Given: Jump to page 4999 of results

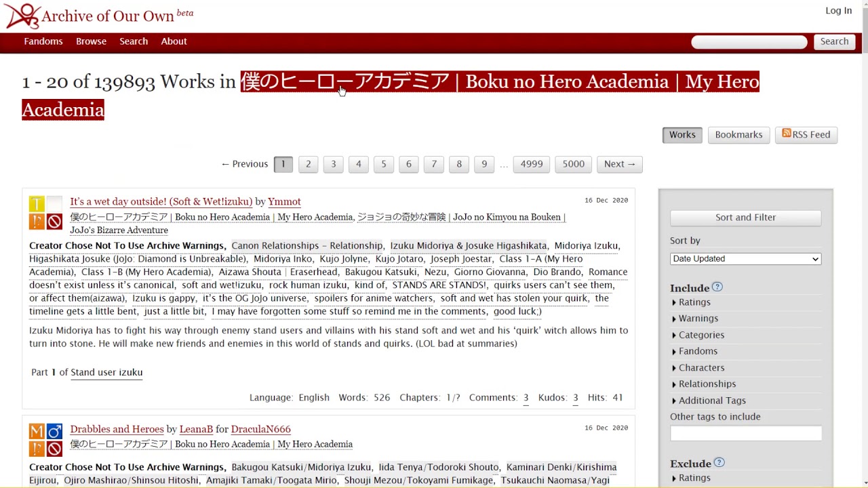Looking at the screenshot, I should (x=532, y=164).
